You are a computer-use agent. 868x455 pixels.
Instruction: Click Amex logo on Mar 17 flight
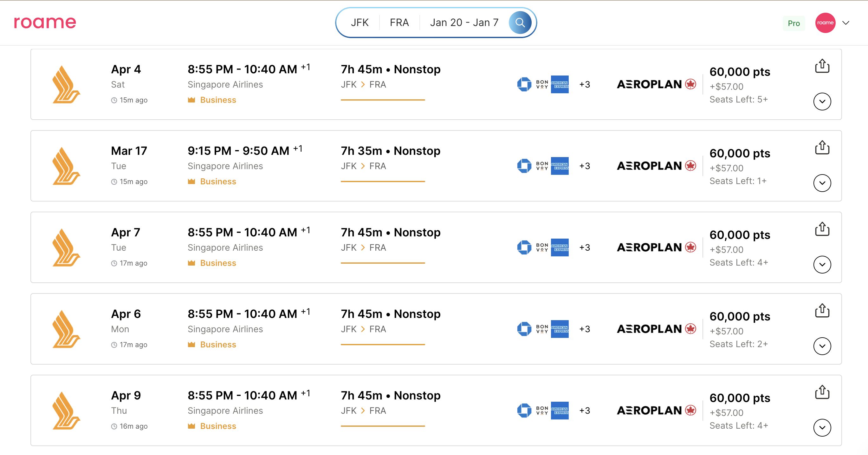559,166
